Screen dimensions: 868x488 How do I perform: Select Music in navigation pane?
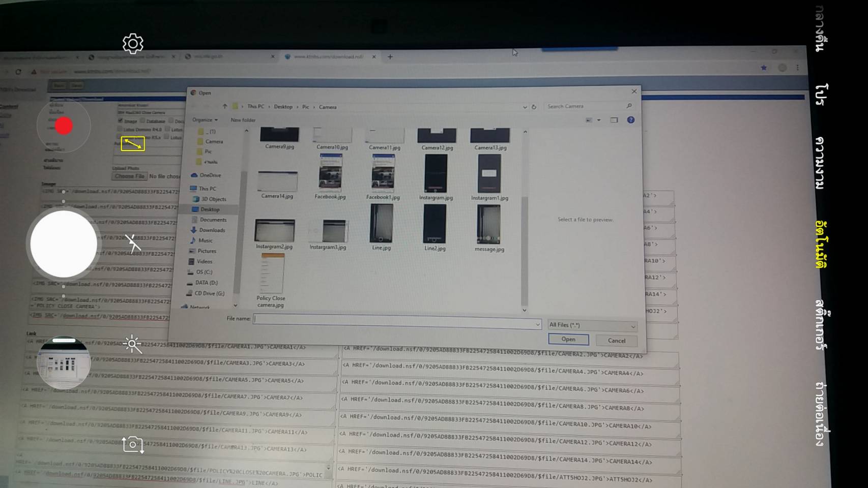click(x=201, y=240)
